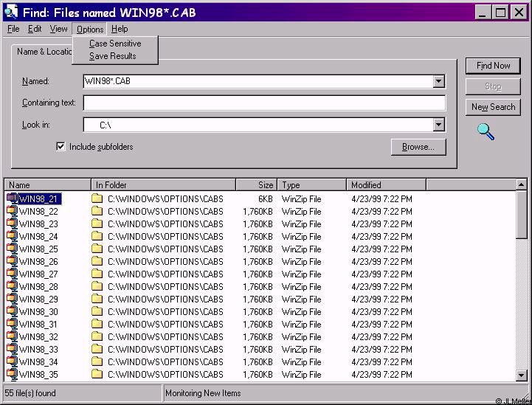The width and height of the screenshot is (532, 405).
Task: Open the Help menu
Action: (120, 29)
